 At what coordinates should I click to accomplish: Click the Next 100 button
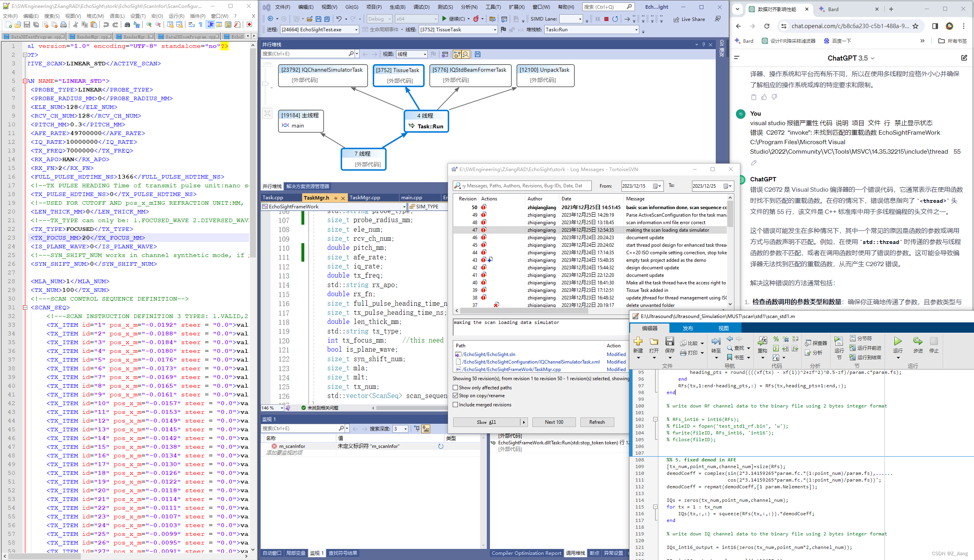(x=554, y=422)
